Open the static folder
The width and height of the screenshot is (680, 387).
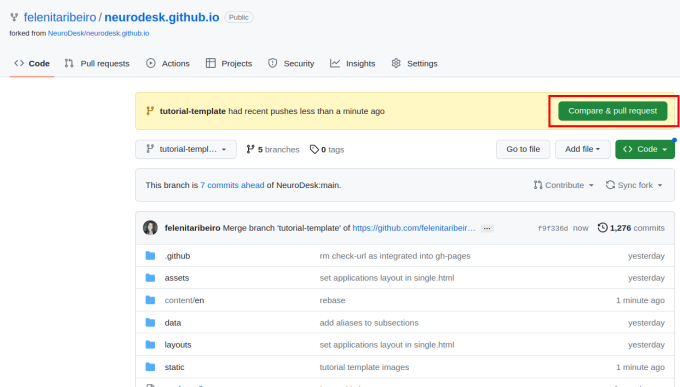[x=174, y=367]
